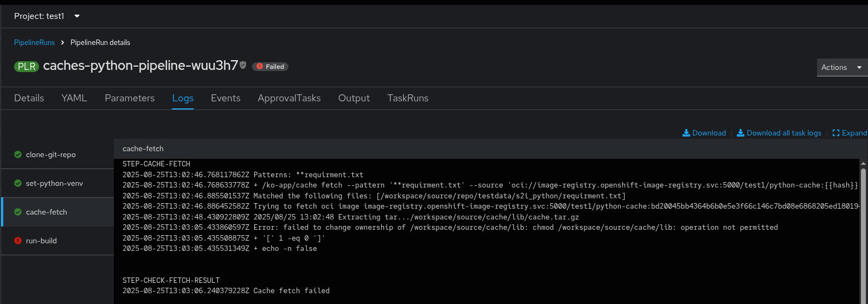Go to the Events tab
This screenshot has width=868, height=304.
pyautogui.click(x=226, y=98)
